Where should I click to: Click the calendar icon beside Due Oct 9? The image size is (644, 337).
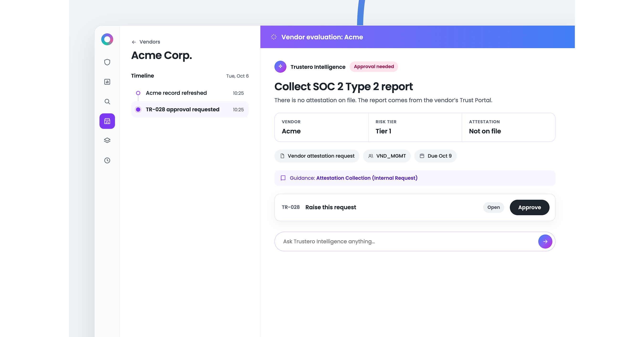pos(422,156)
